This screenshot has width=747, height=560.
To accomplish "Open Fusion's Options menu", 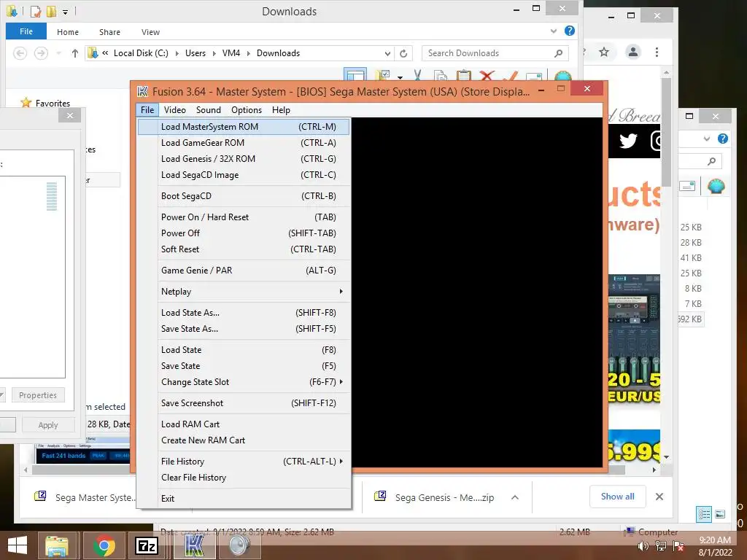I will [247, 110].
